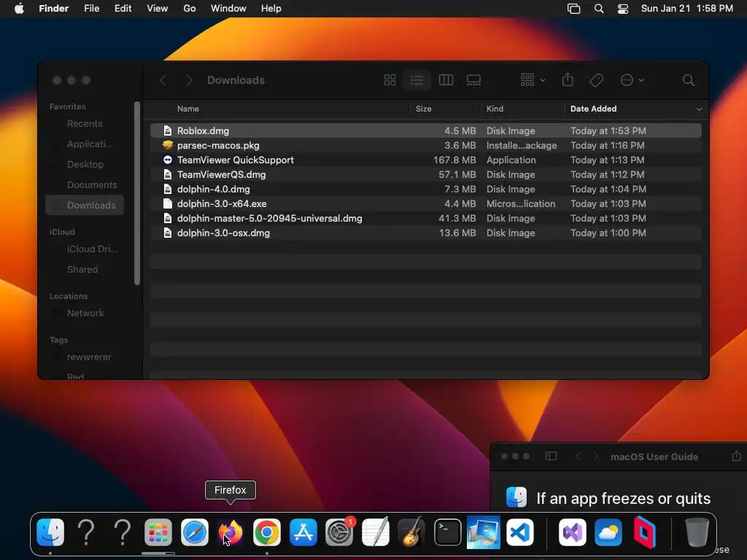Open the File menu
The image size is (747, 560).
(x=91, y=9)
